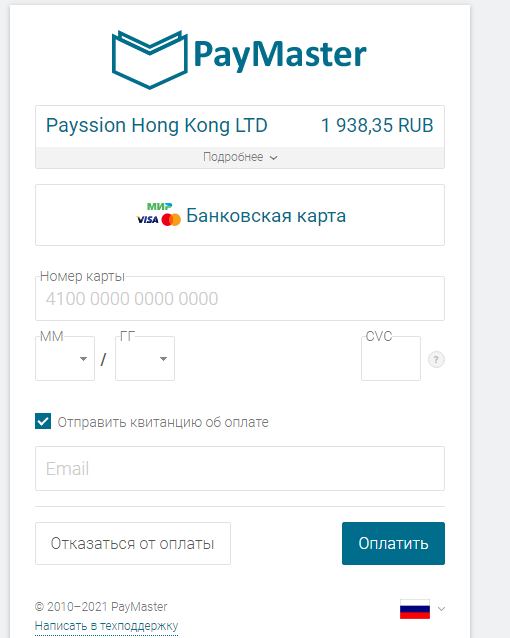Click the VISA logo icon

coord(148,220)
